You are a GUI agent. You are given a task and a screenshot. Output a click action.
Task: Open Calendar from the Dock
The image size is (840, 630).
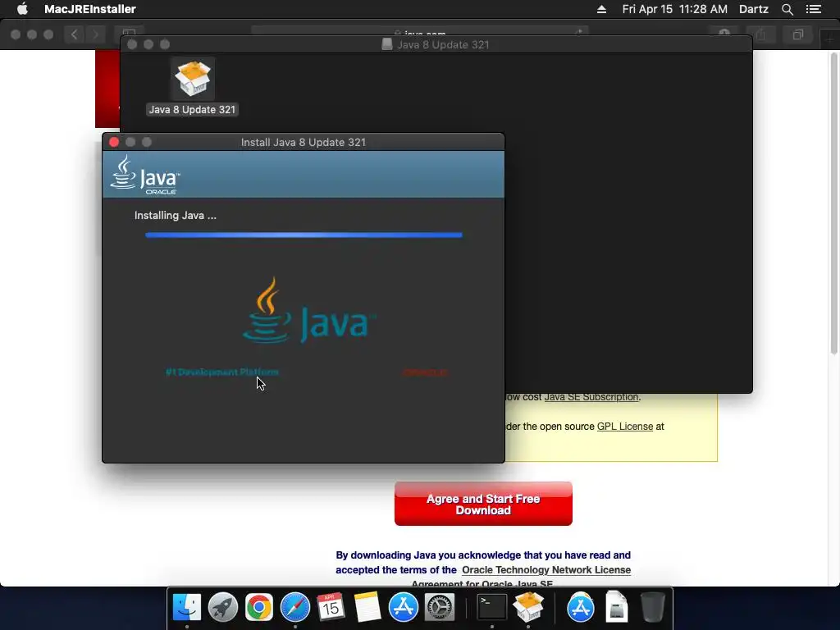[331, 608]
